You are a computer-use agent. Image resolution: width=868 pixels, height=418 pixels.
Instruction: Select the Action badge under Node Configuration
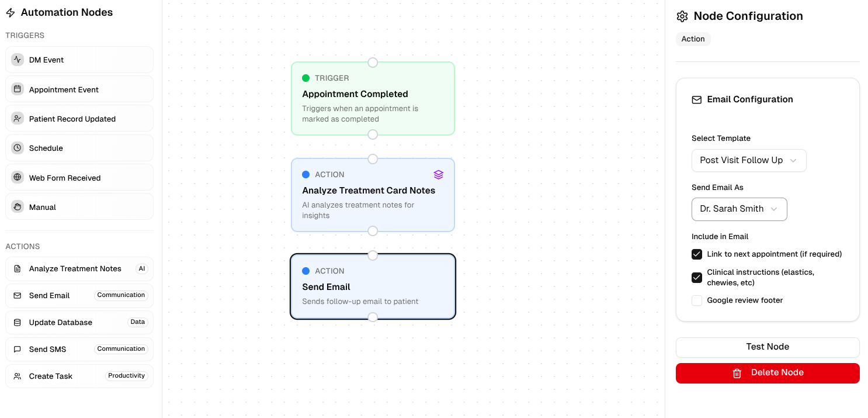[x=693, y=39]
